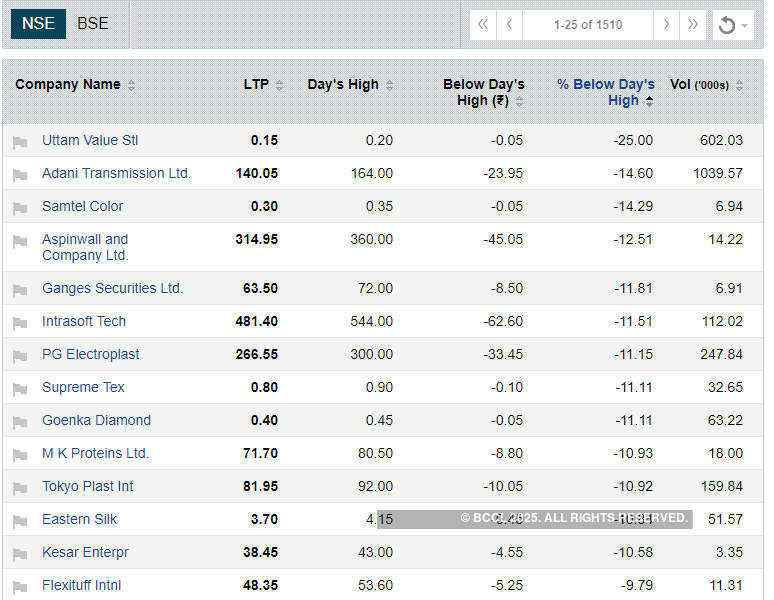The height and width of the screenshot is (600, 774).
Task: Click the 1-25 of 1510 page indicator
Action: (x=588, y=25)
